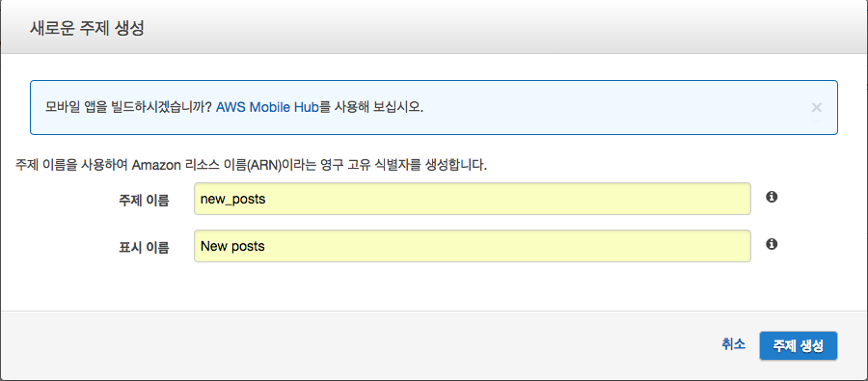Click the new_posts text in topic name

(x=233, y=200)
